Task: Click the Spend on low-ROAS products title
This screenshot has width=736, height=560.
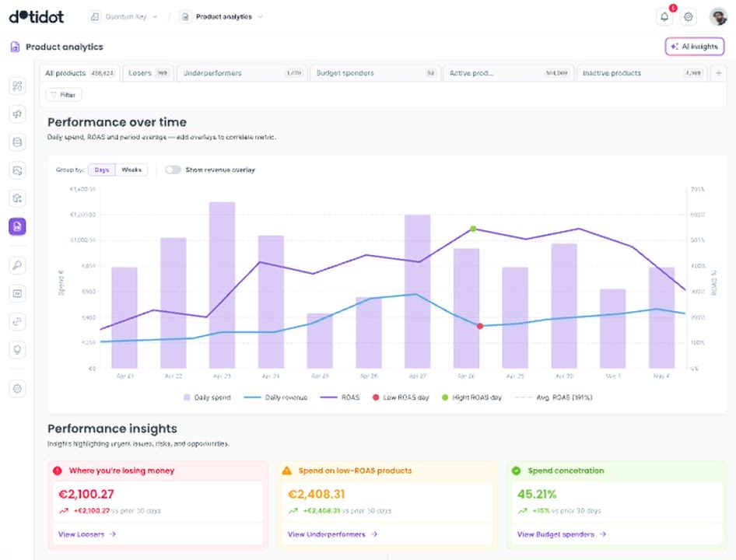Action: (355, 471)
